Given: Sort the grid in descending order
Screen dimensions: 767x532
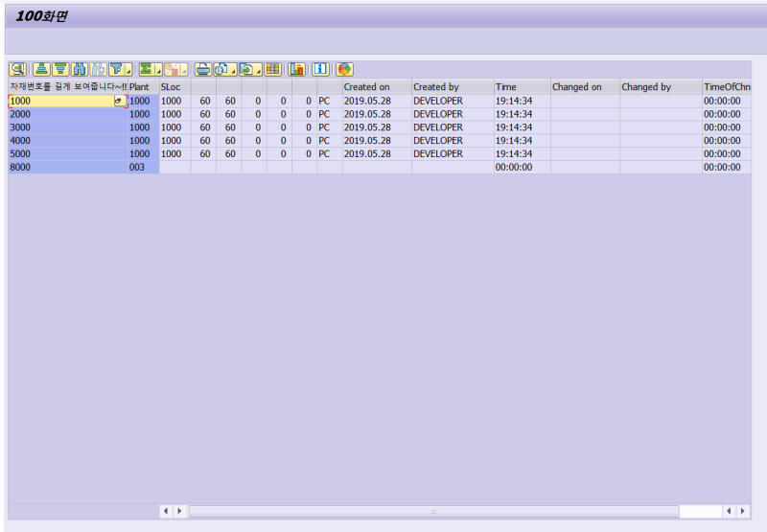Looking at the screenshot, I should [x=60, y=69].
